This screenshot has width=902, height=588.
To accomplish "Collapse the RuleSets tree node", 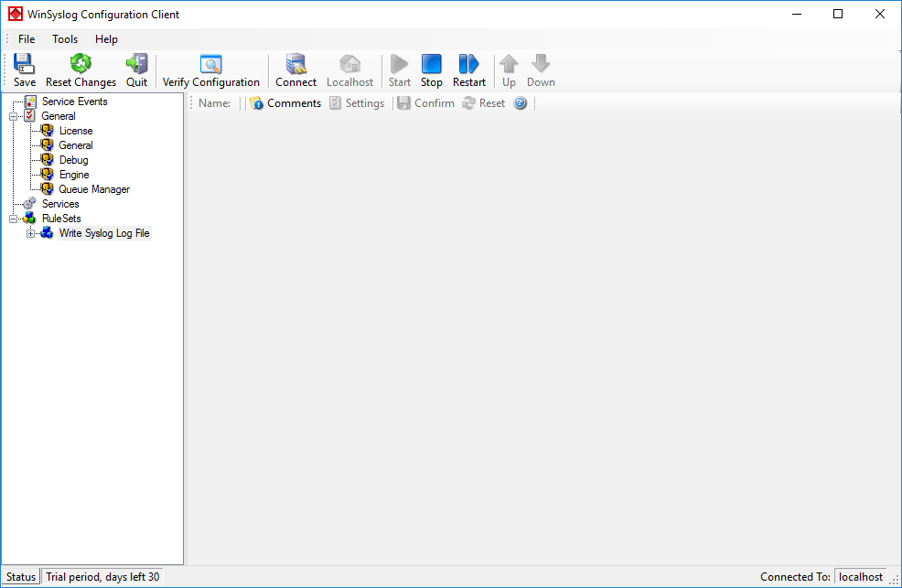I will (13, 219).
